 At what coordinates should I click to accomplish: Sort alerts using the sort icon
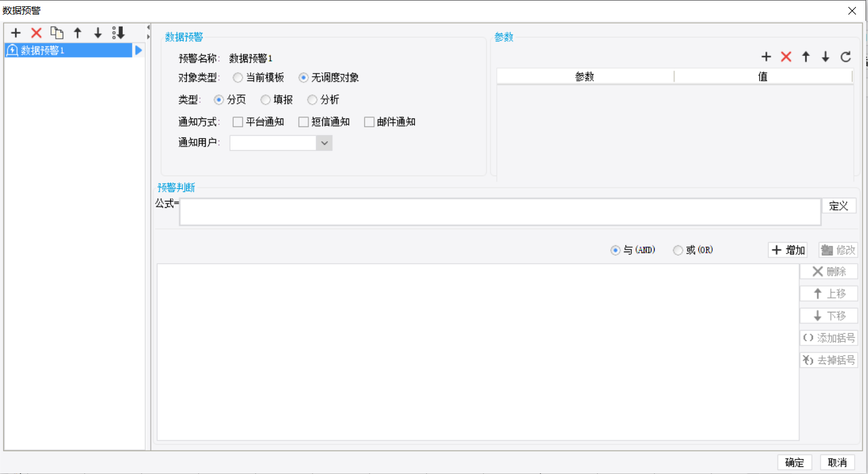click(118, 33)
